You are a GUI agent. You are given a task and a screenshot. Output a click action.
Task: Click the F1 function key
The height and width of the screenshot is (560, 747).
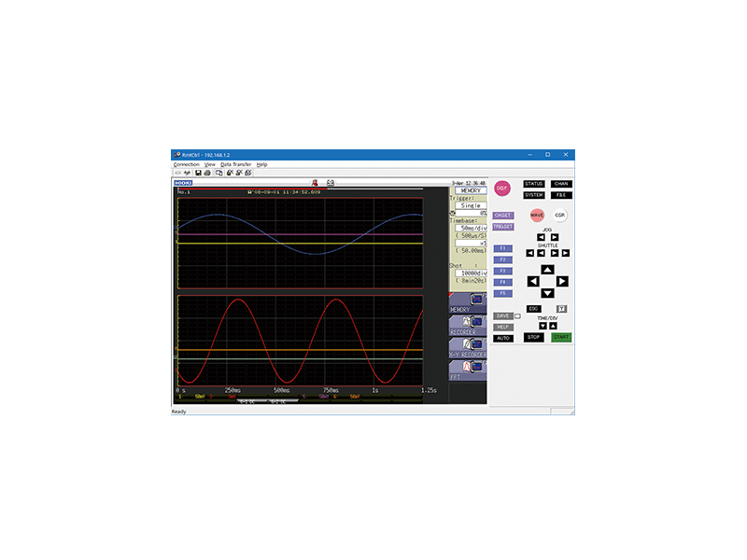pos(502,248)
